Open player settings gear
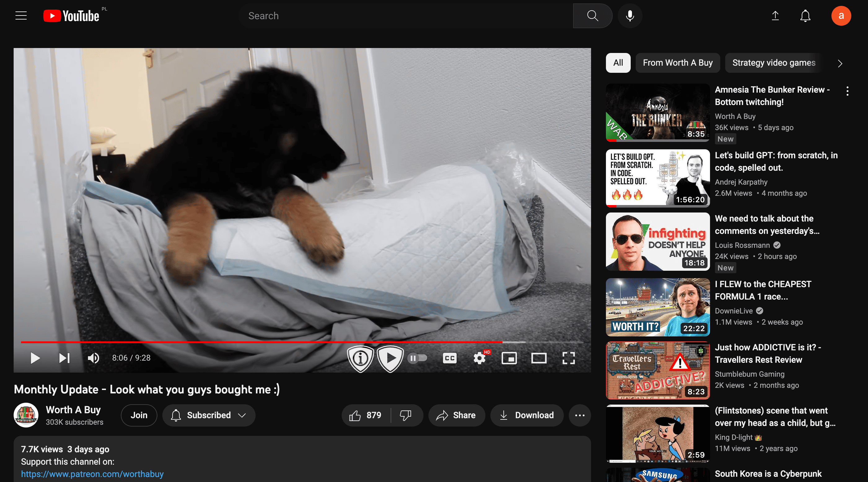Image resolution: width=868 pixels, height=482 pixels. coord(480,358)
